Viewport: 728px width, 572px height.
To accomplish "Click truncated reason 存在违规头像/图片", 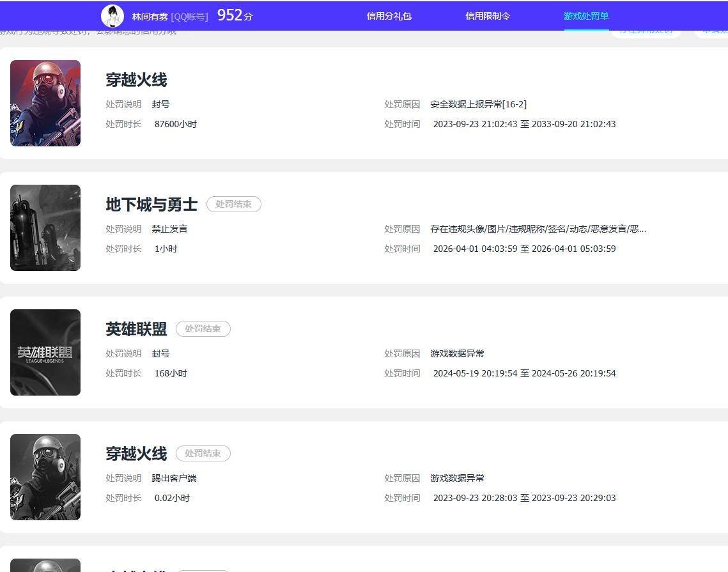I will point(538,229).
